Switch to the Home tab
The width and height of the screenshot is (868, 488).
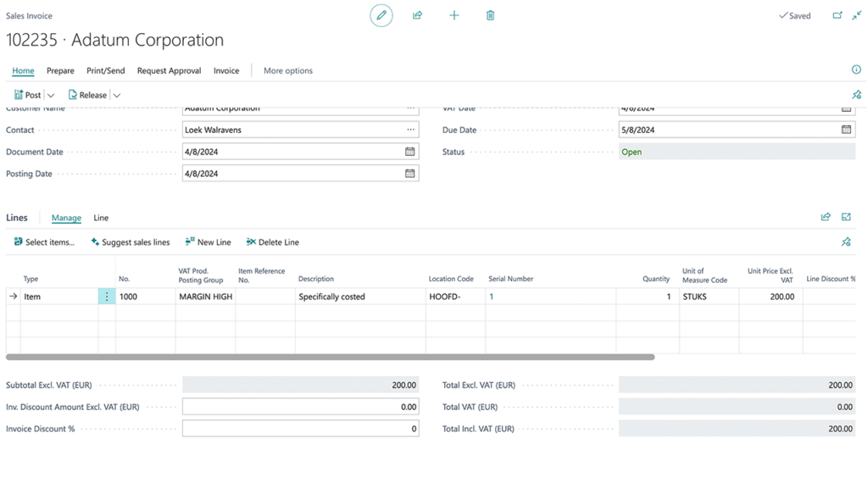[23, 71]
